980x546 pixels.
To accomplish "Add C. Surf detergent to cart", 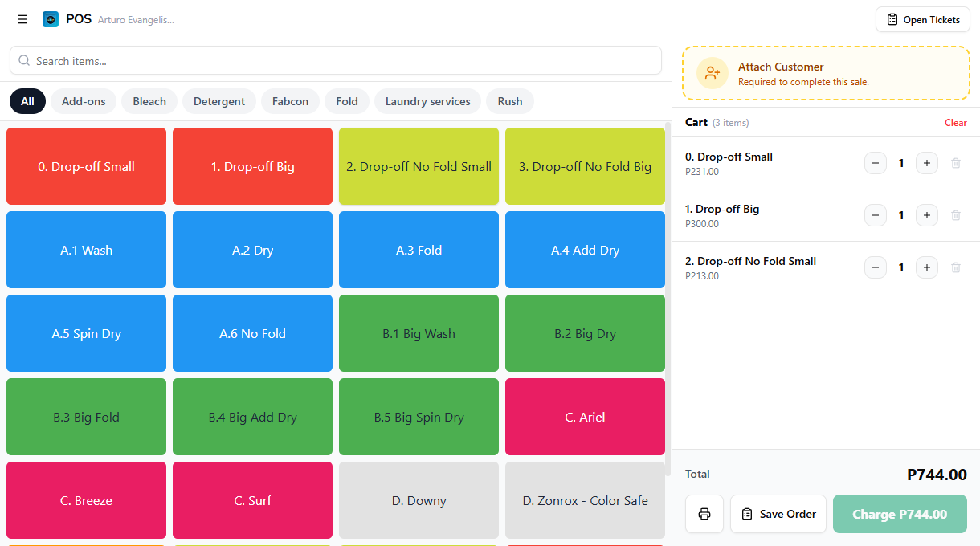I will pyautogui.click(x=252, y=500).
